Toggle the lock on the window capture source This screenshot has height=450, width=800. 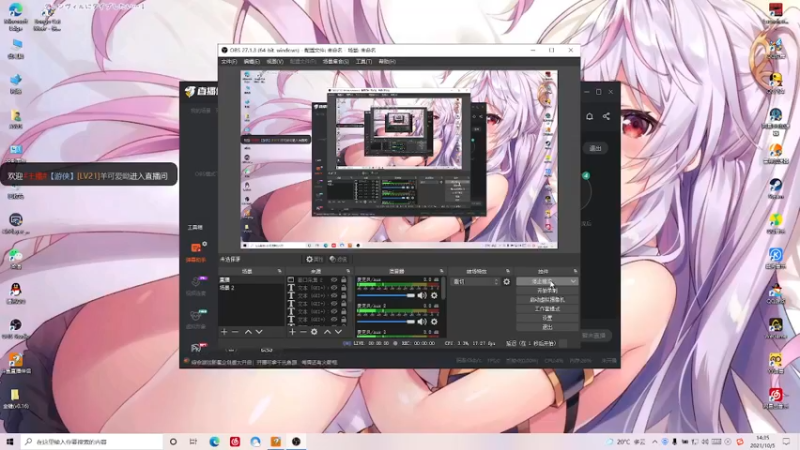(344, 280)
